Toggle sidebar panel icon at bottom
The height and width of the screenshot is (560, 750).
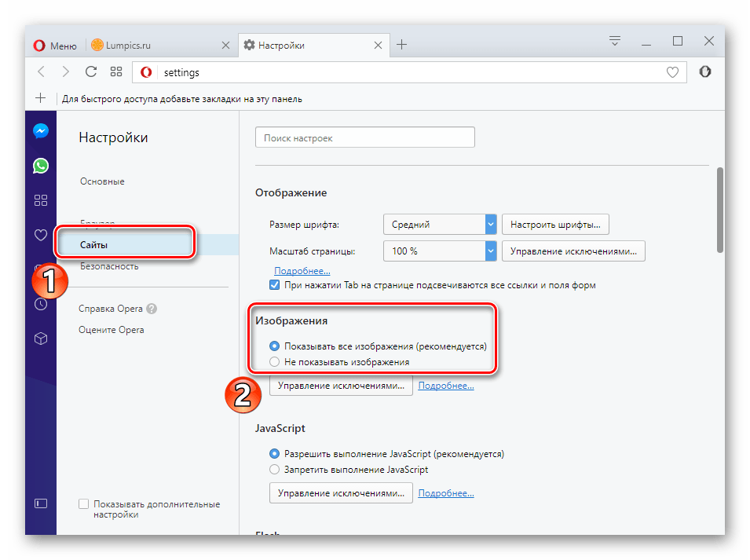coord(41,503)
